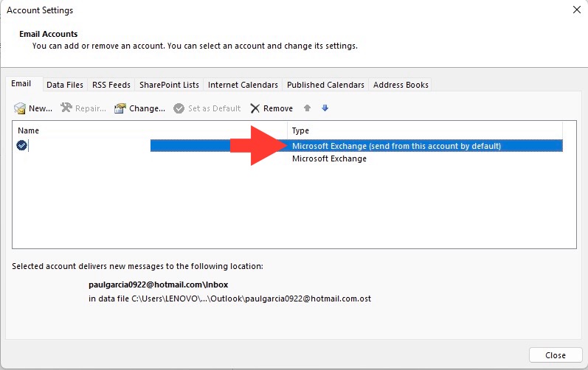Select the second Microsoft Exchange account row

point(288,158)
